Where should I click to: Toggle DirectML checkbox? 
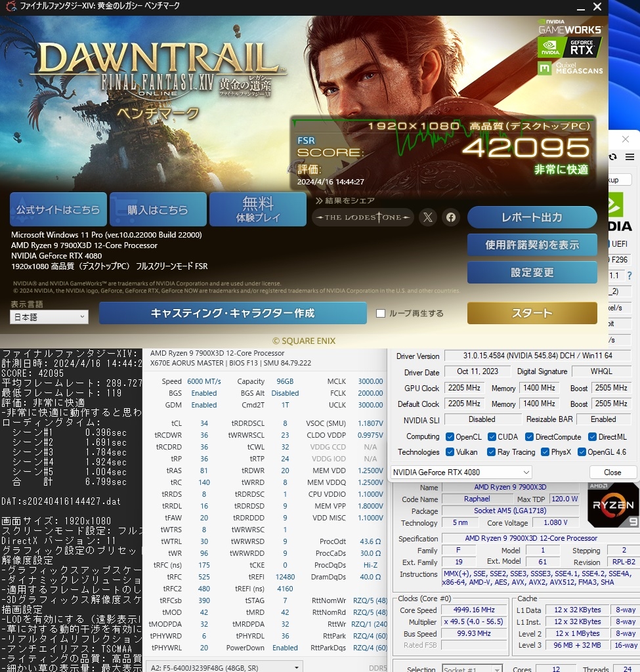(593, 436)
